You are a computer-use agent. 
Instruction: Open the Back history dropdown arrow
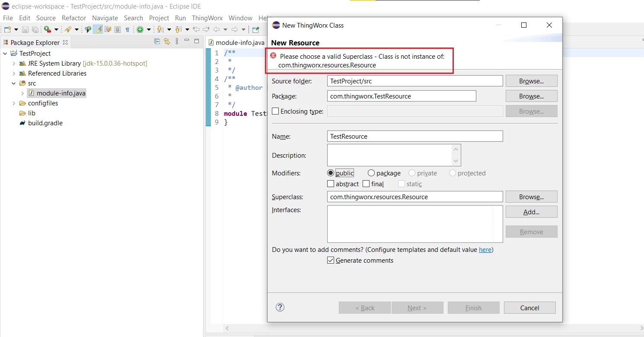[225, 29]
